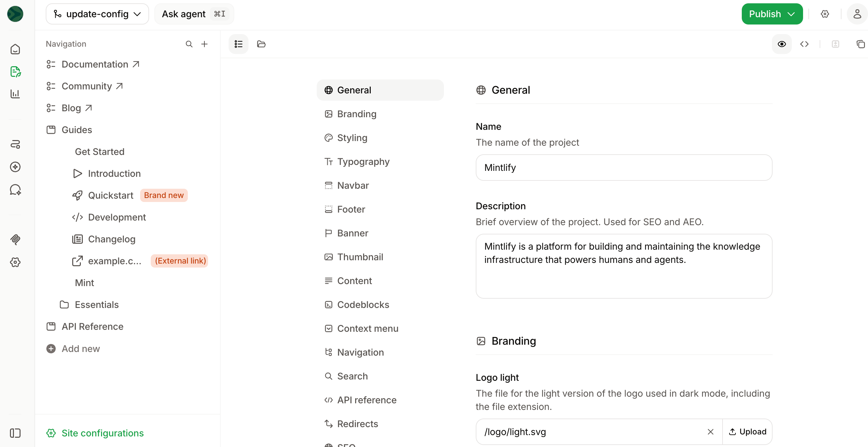868x447 pixels.
Task: Clear the Logo light file path
Action: coord(710,432)
